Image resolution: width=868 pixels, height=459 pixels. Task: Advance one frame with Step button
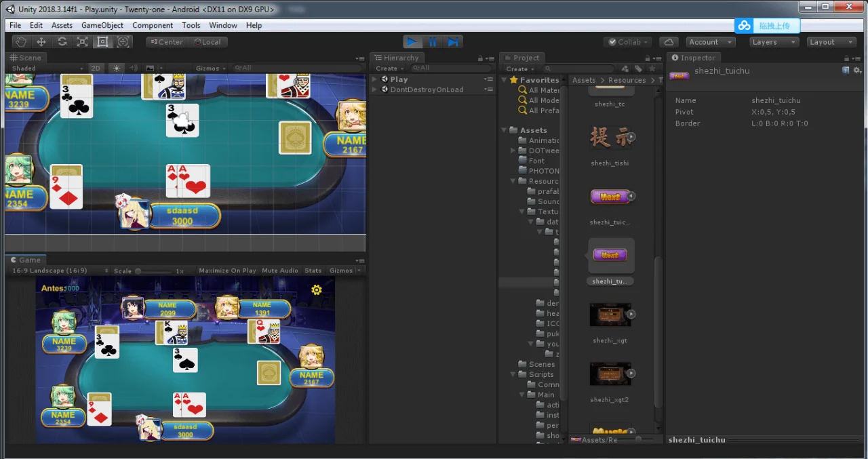click(x=453, y=42)
